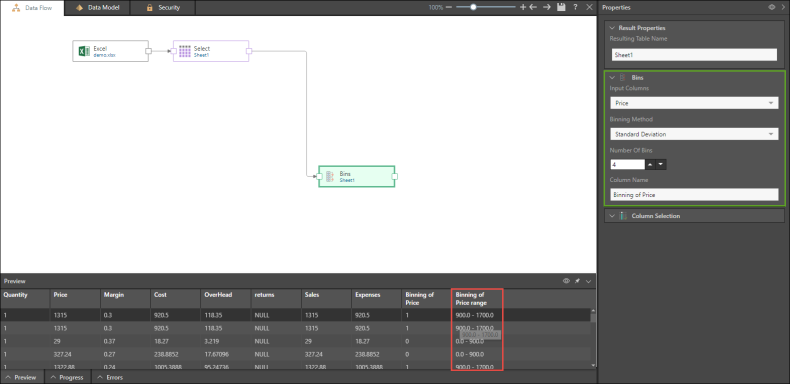Save the data flow with disk icon

pos(561,8)
